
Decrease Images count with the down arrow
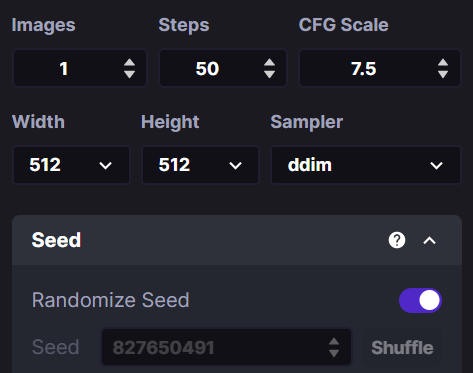129,74
